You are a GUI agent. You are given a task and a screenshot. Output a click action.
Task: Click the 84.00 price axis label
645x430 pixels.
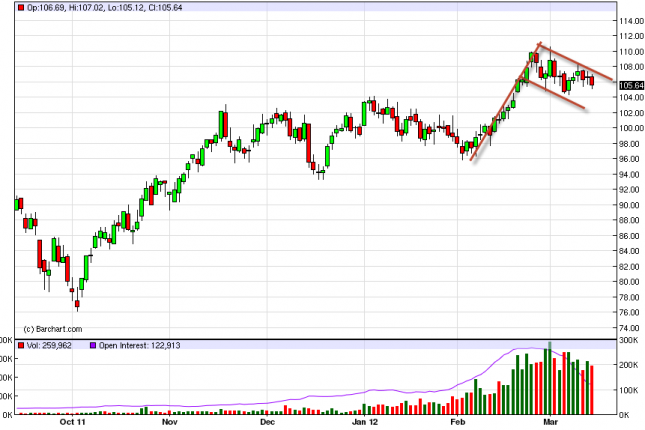(x=631, y=251)
